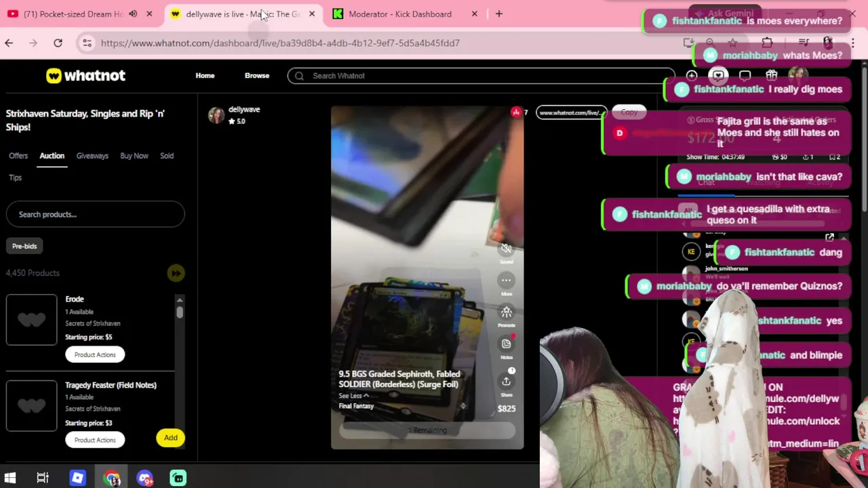Click the site info icon in address bar
The height and width of the screenshot is (488, 868).
(87, 43)
